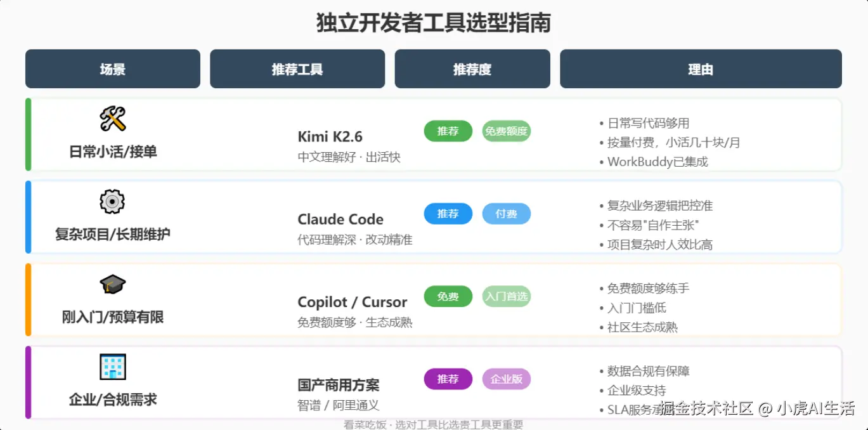Image resolution: width=868 pixels, height=430 pixels.
Task: Click the footer 看菜吃饭 · 选对工具比选贵工具更重要
Action: (x=433, y=425)
